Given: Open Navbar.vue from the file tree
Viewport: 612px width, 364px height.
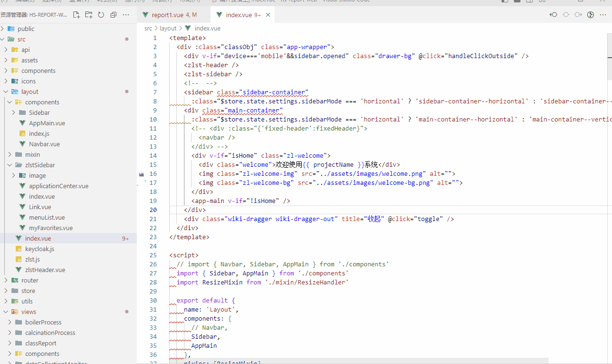Looking at the screenshot, I should [44, 144].
